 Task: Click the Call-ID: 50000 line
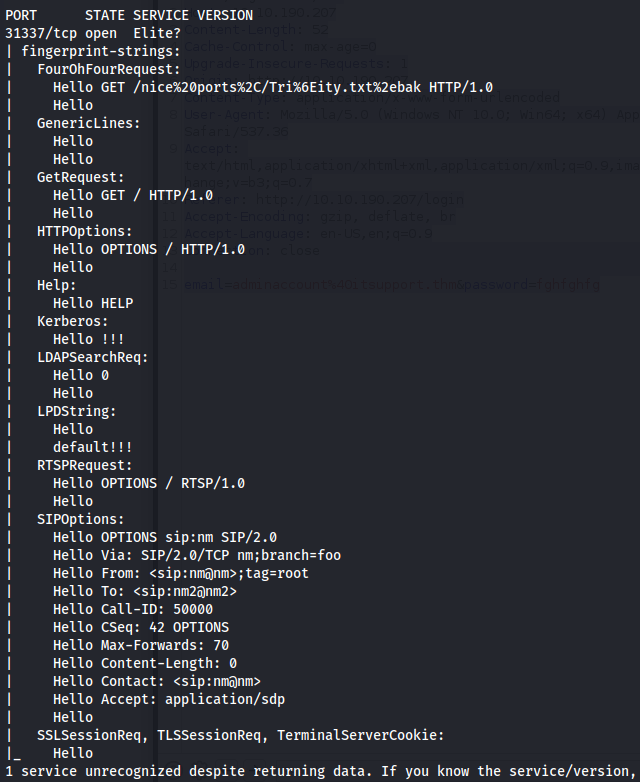click(133, 609)
